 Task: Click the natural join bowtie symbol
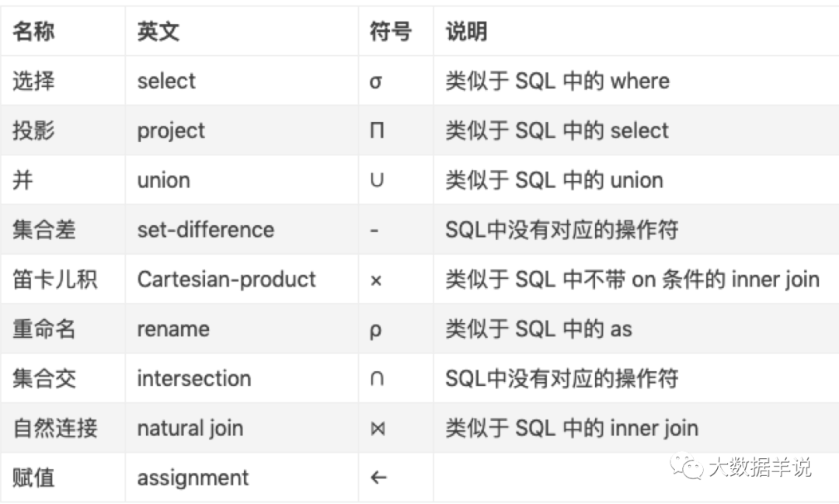coord(377,429)
